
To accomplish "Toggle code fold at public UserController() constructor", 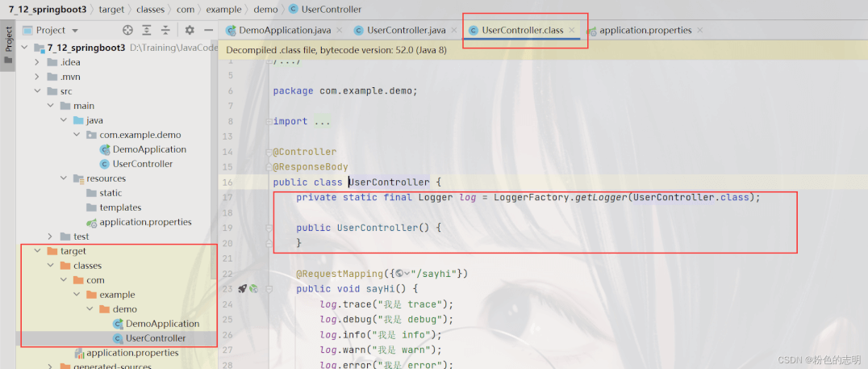I will [270, 228].
